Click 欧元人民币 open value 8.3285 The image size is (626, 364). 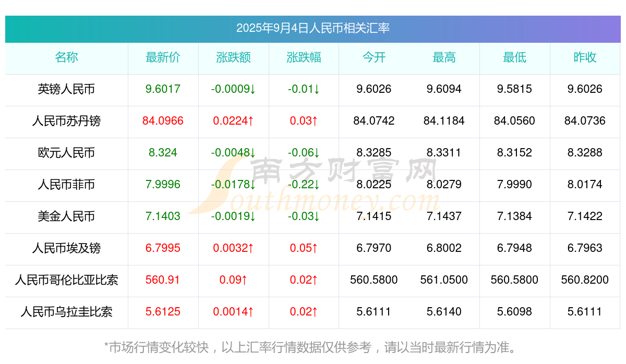tap(374, 153)
